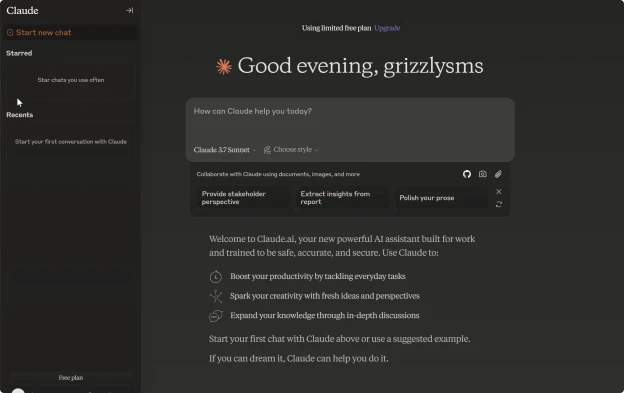
Task: Click 'Start your first conversation with Claude' text
Action: pyautogui.click(x=71, y=142)
